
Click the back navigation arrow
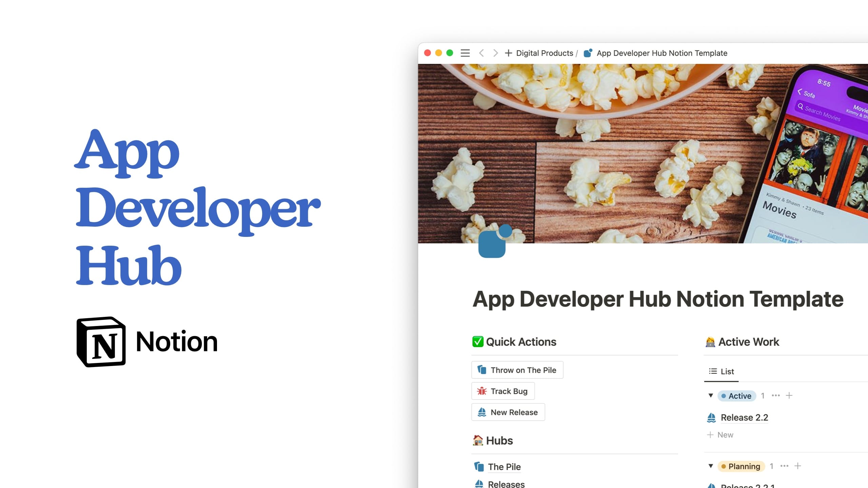pyautogui.click(x=482, y=53)
